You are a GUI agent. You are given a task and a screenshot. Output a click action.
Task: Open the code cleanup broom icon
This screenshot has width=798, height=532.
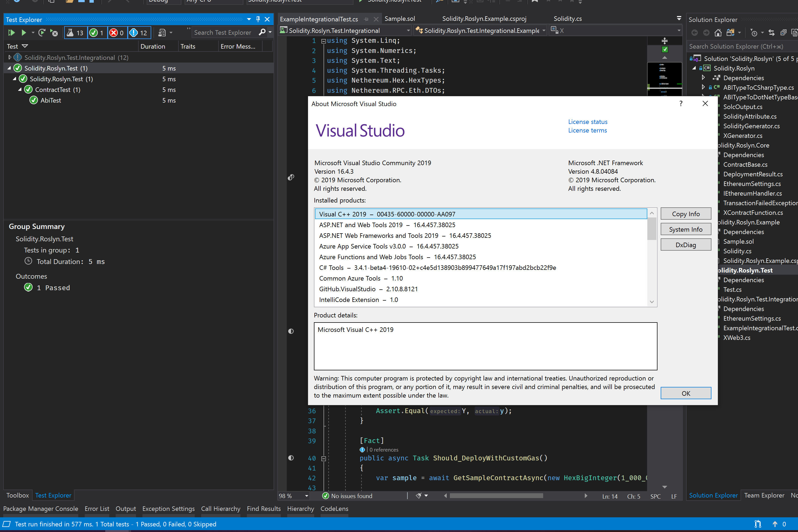point(419,496)
